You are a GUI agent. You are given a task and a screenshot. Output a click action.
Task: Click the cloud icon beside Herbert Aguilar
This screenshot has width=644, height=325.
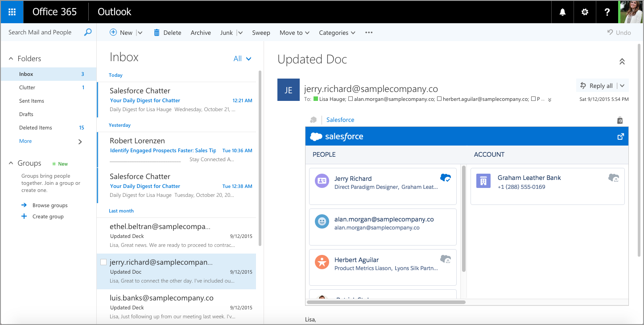coord(446,259)
